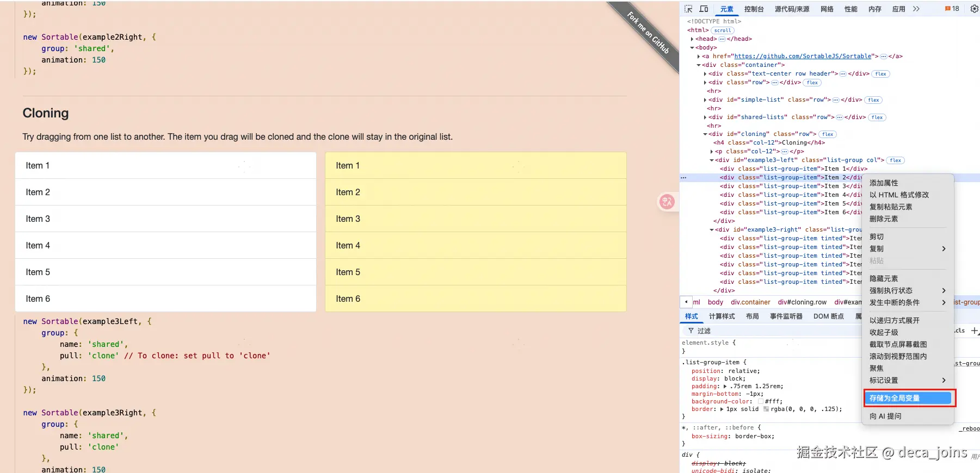Toggle the device toolbar emulation icon
Viewport: 980px width, 473px height.
pyautogui.click(x=704, y=9)
